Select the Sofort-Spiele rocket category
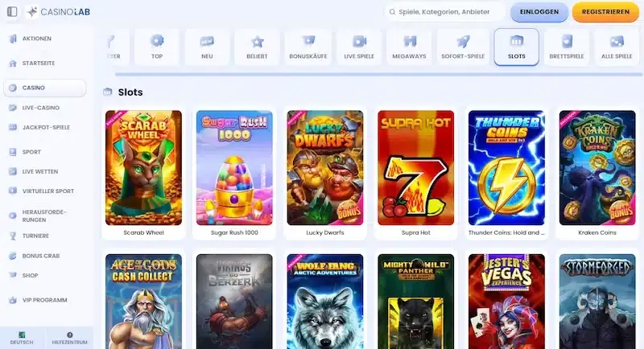 click(463, 47)
